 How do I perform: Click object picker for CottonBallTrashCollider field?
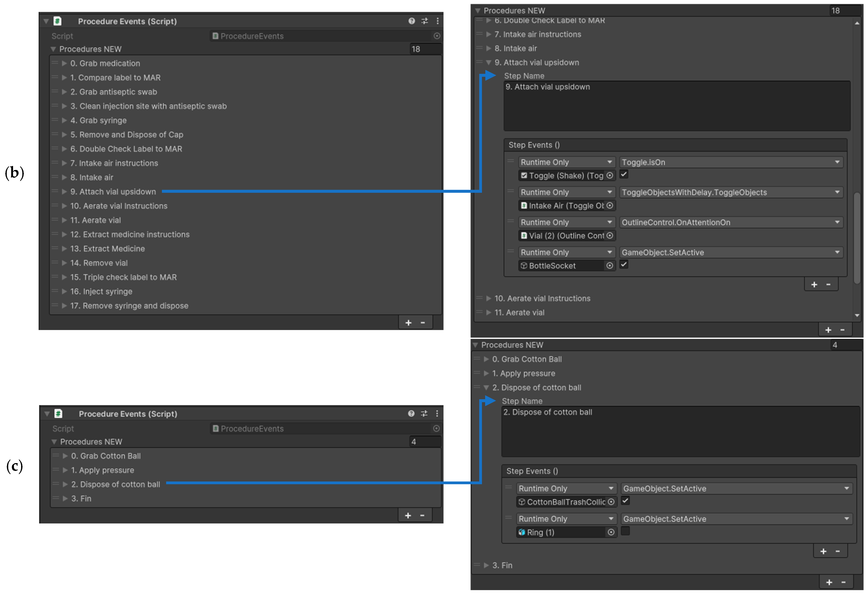pyautogui.click(x=611, y=502)
